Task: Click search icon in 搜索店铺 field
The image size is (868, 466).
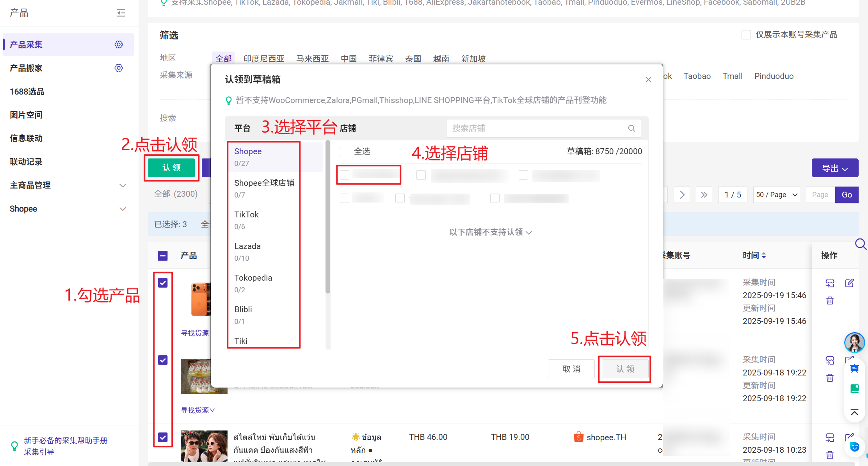Action: 631,128
